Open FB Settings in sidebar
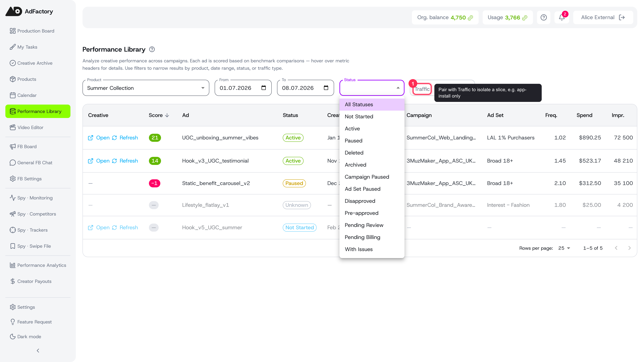644x362 pixels. (x=38, y=179)
